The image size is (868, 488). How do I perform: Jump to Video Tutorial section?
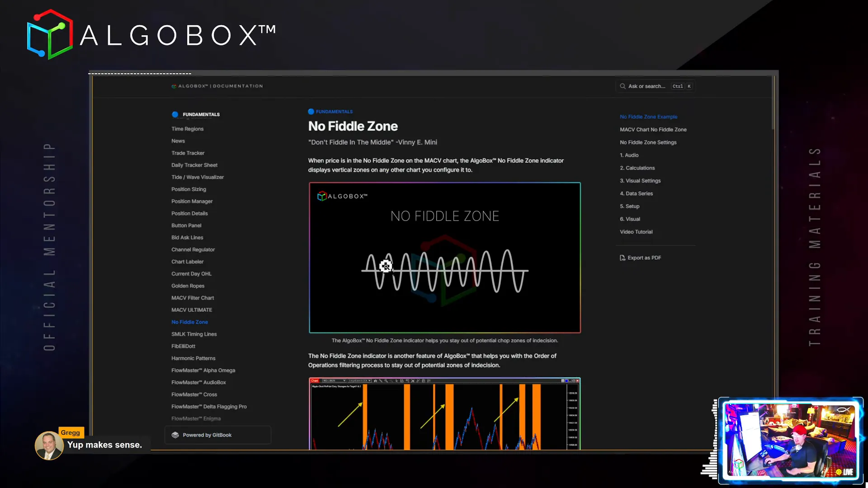pos(636,232)
